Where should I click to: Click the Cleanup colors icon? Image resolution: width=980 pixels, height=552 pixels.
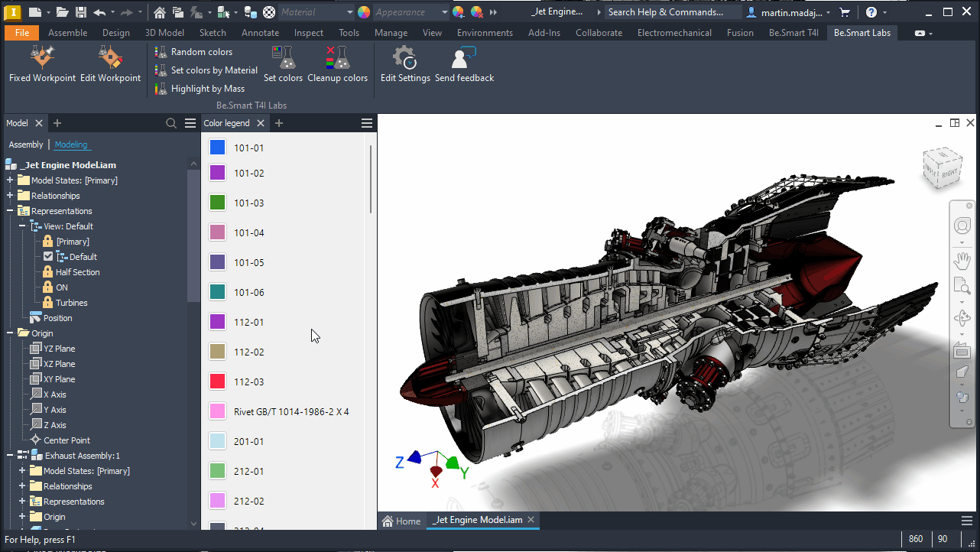click(x=337, y=58)
